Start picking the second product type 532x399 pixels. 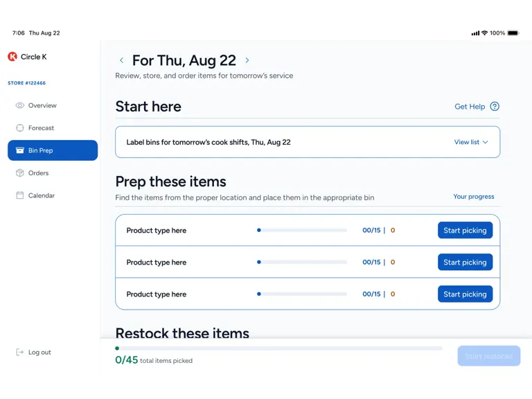465,263
